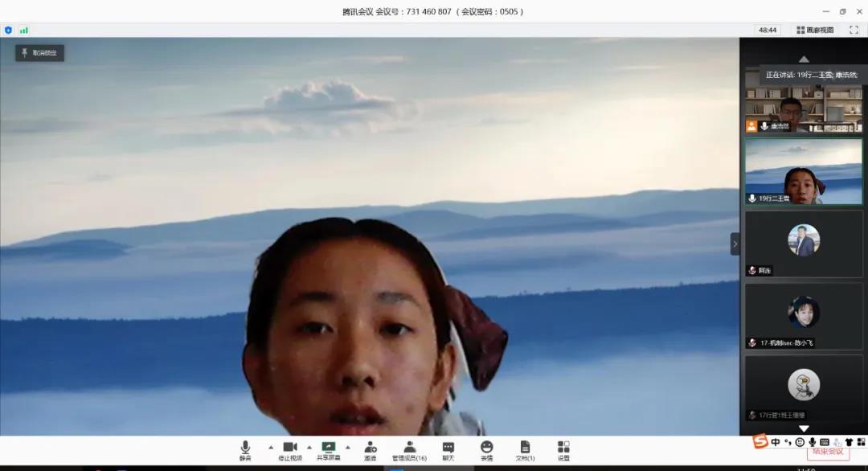
Task: Open the Sogou toolbox grid icon
Action: (x=861, y=442)
